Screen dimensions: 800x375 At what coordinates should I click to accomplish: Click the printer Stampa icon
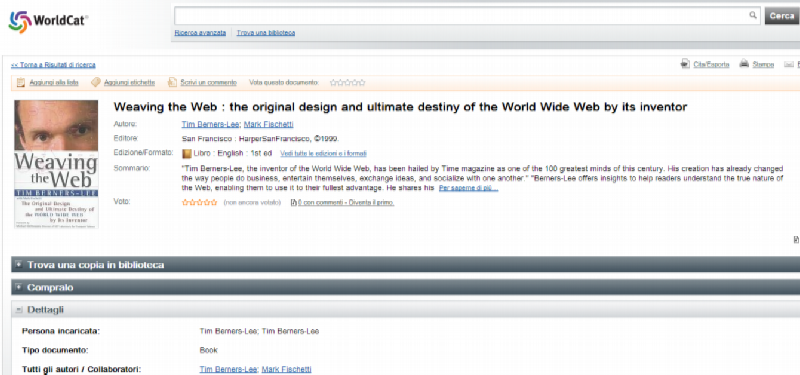click(744, 64)
